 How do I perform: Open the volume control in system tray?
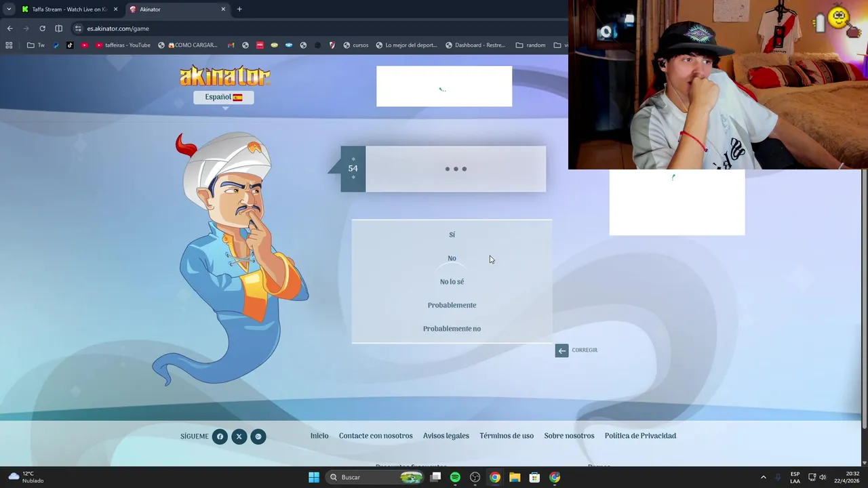pos(823,477)
